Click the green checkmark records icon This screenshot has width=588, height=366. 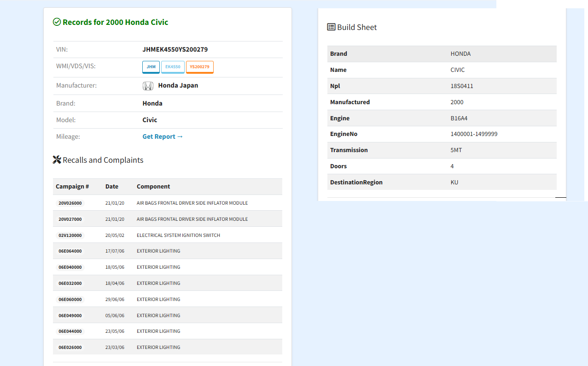pyautogui.click(x=57, y=22)
